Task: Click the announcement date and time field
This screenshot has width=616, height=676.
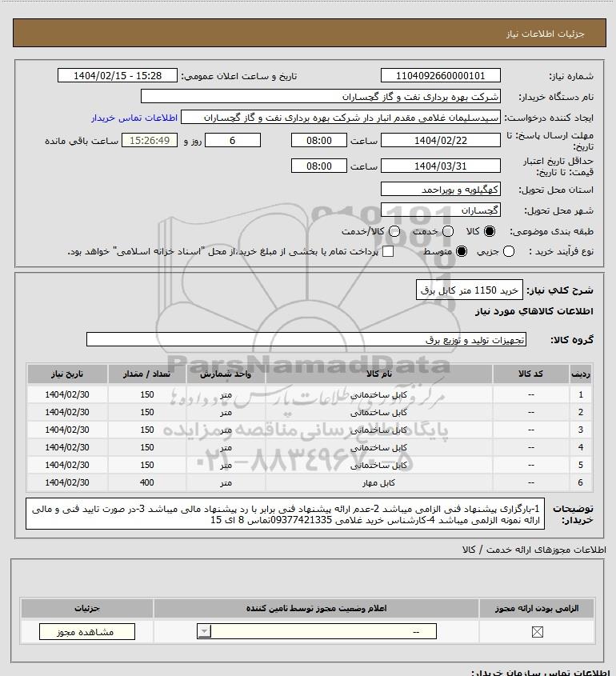Action: [118, 75]
